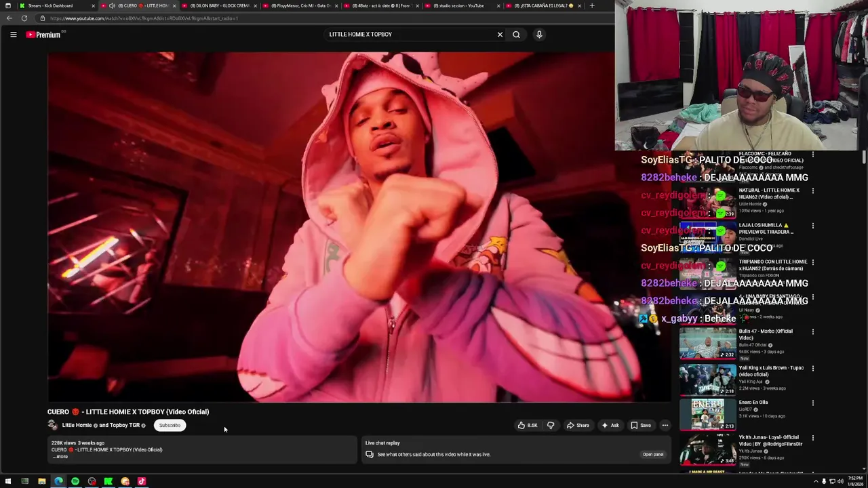Open the green Kick taskbar icon
Screen dimensions: 868x488
[108, 482]
